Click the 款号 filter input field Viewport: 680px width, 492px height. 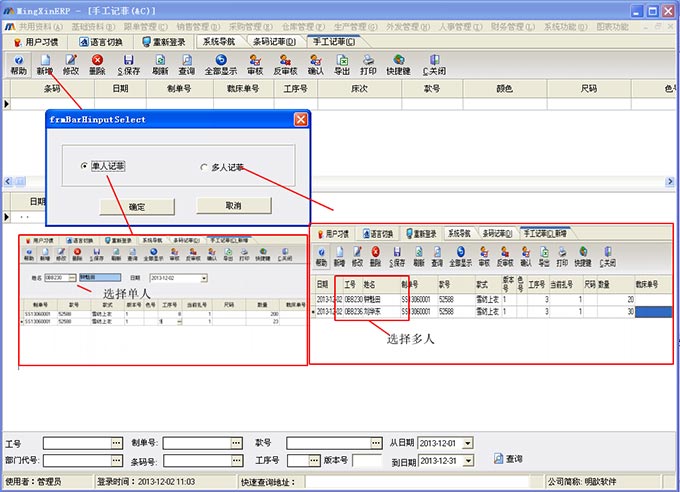tap(328, 443)
